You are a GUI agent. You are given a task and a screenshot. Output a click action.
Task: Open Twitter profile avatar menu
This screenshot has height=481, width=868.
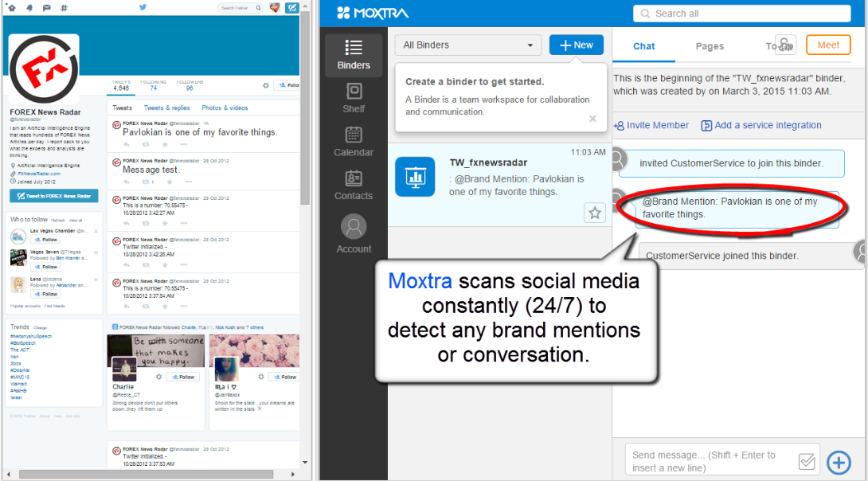[x=275, y=8]
